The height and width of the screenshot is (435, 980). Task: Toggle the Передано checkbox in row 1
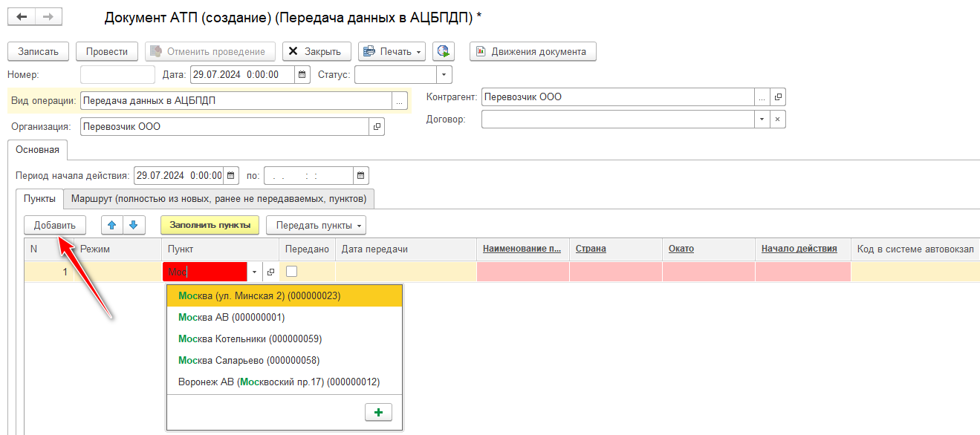click(292, 272)
